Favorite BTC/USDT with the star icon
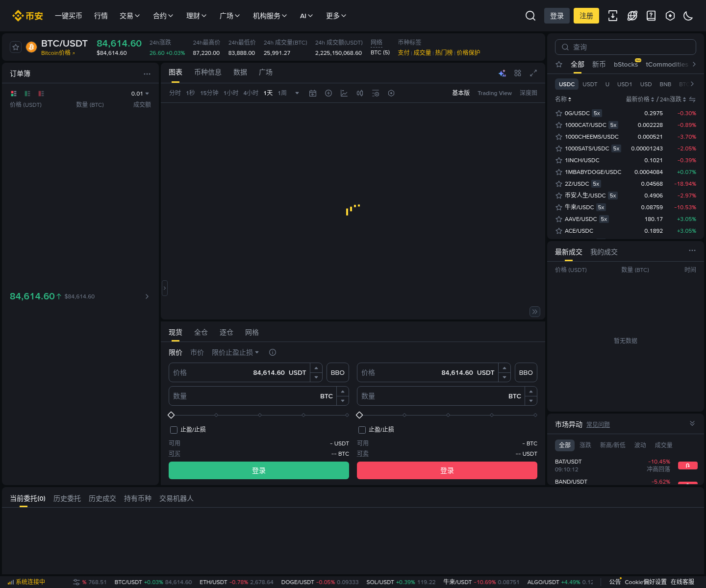706x588 pixels. (x=16, y=47)
